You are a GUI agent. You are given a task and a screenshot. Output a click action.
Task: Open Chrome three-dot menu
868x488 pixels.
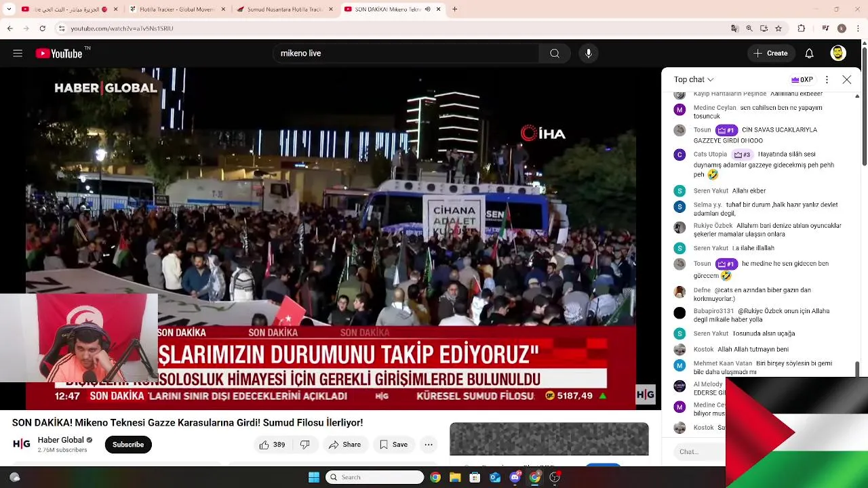click(x=858, y=28)
